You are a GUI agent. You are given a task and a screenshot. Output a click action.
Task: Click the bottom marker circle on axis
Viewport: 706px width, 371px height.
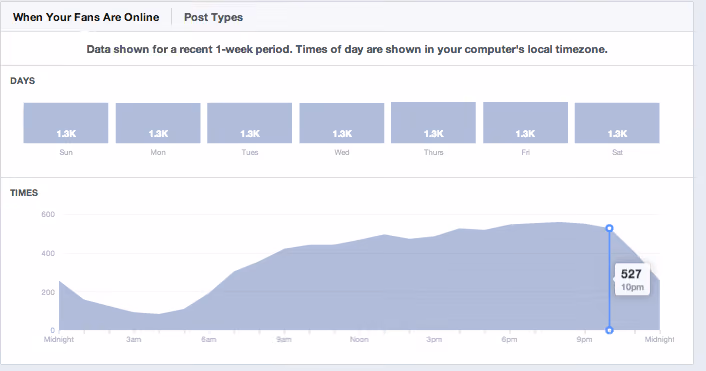click(x=609, y=330)
